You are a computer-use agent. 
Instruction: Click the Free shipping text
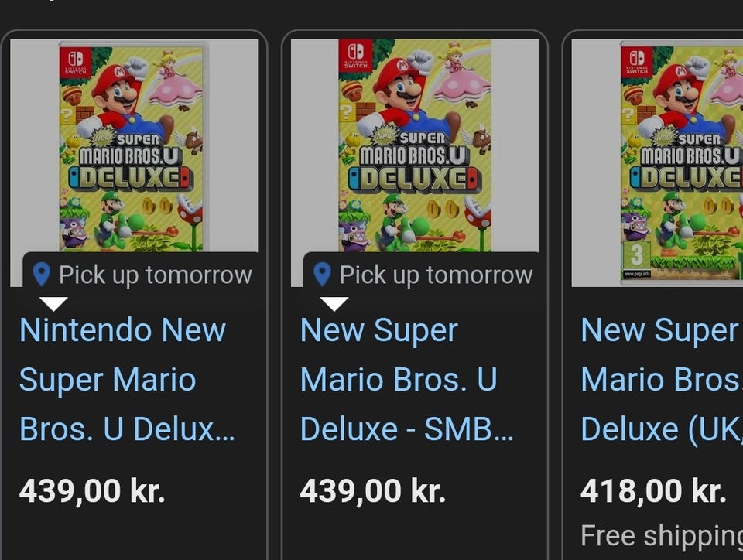[x=662, y=535]
